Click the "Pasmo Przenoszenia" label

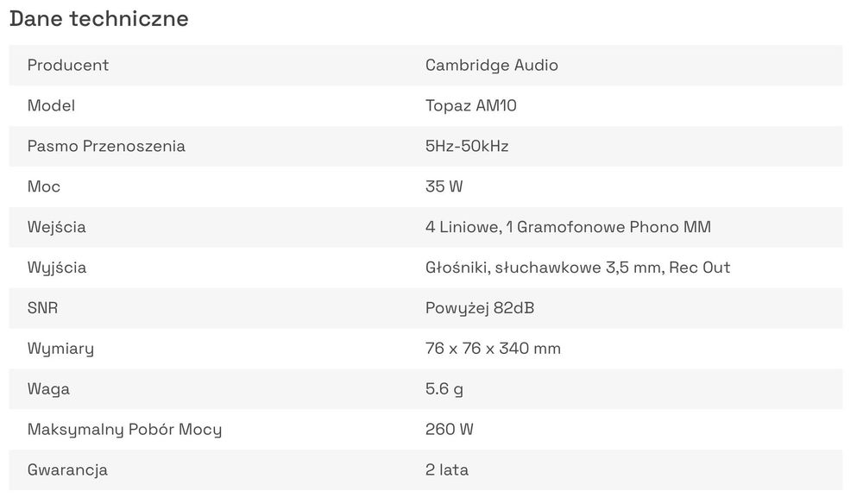pos(106,146)
